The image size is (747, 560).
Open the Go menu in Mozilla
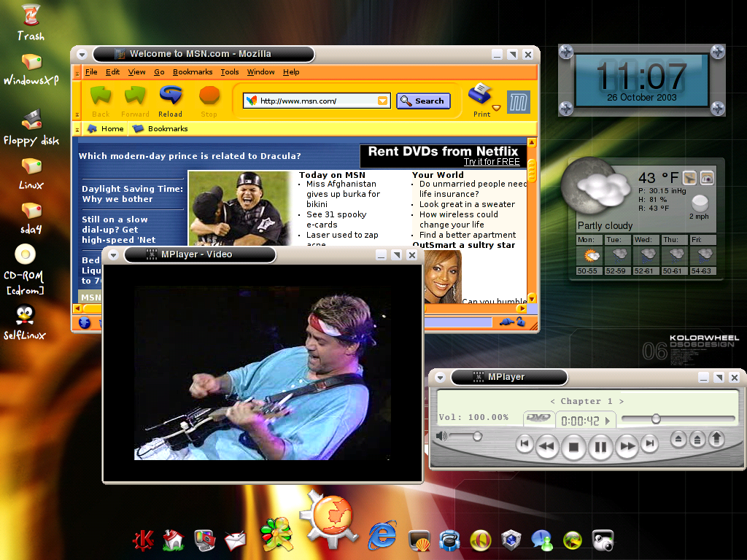pyautogui.click(x=159, y=72)
